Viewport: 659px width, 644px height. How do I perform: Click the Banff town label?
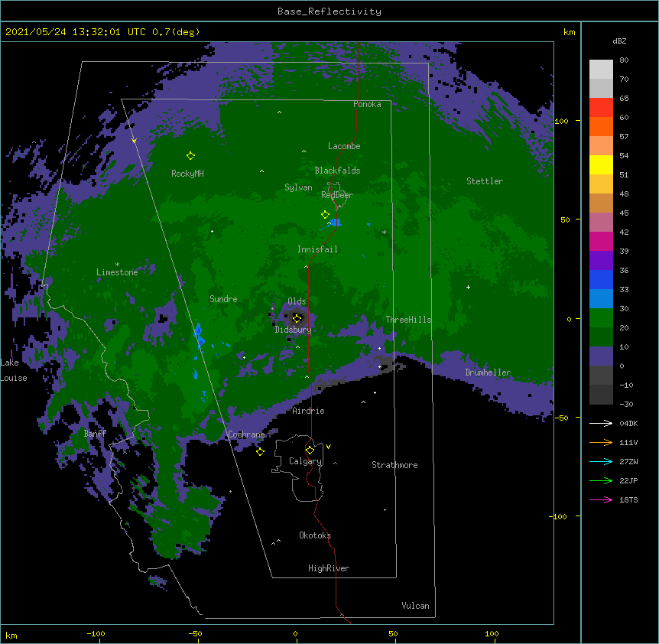point(95,434)
